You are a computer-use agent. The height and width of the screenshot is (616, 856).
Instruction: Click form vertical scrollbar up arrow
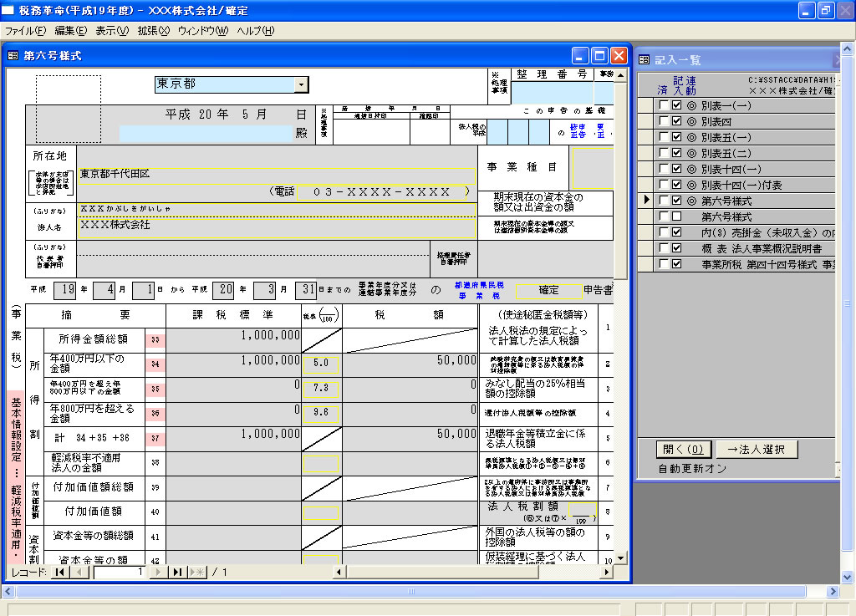(x=620, y=75)
